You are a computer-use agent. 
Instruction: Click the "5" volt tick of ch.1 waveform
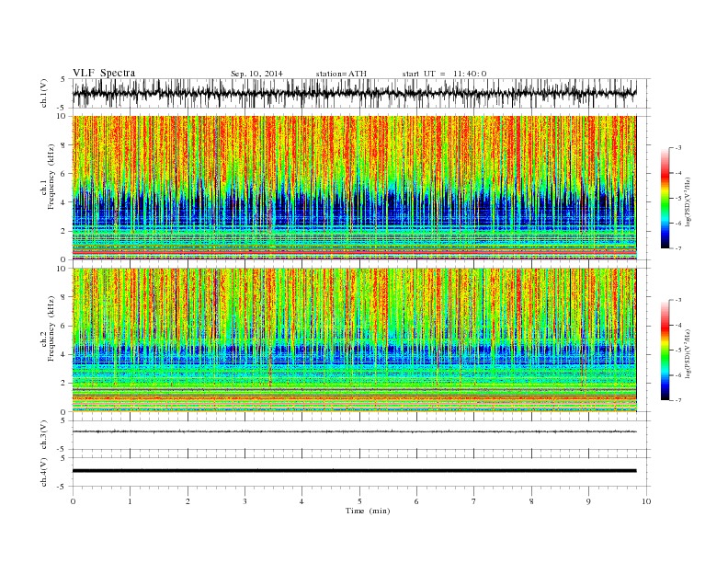pyautogui.click(x=63, y=79)
